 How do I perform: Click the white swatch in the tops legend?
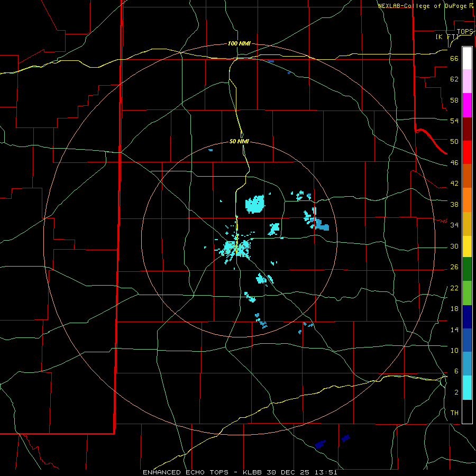click(467, 58)
